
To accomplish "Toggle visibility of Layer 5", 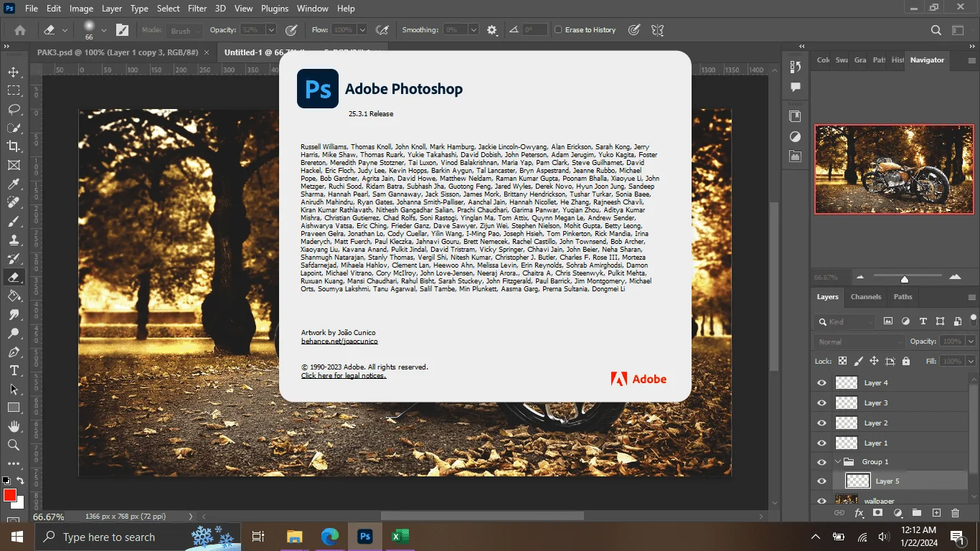I will click(x=822, y=481).
